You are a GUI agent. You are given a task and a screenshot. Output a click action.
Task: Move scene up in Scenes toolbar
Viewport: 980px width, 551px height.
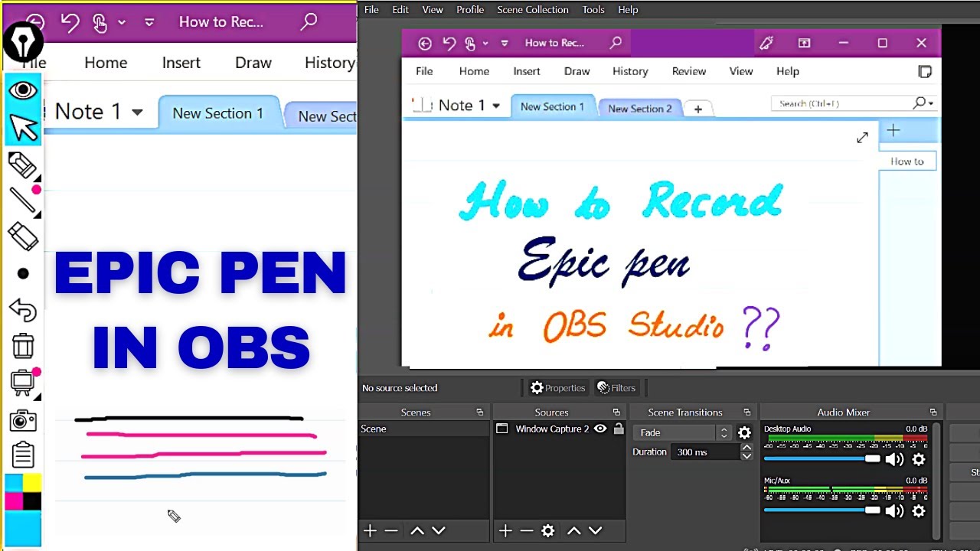coord(416,530)
